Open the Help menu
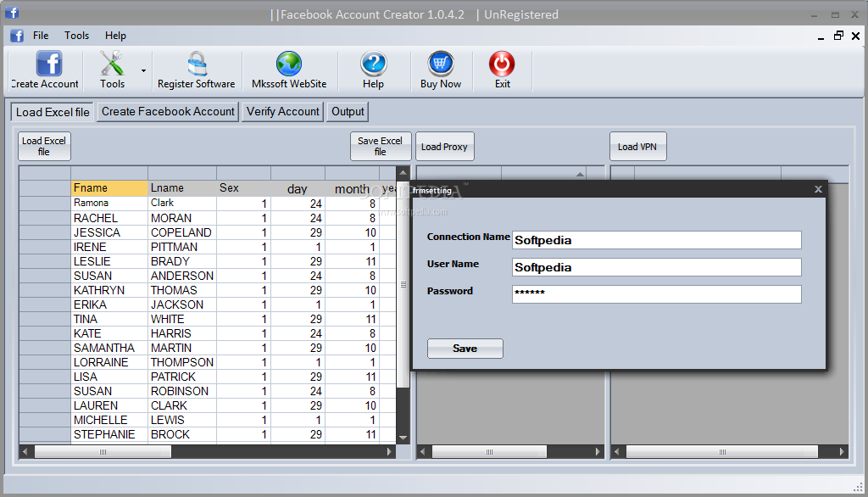This screenshot has width=868, height=497. (x=115, y=36)
